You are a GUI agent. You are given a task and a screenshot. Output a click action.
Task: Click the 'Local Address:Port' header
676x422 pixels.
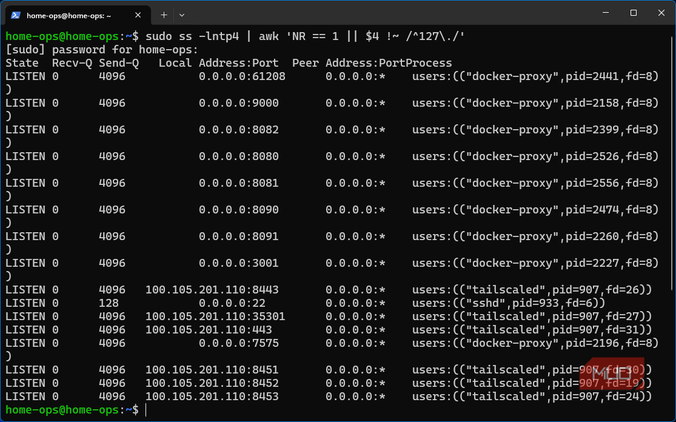219,63
